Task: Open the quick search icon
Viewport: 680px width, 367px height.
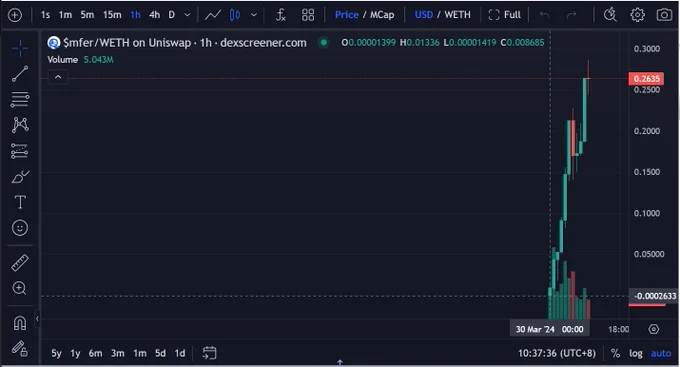Action: click(610, 15)
